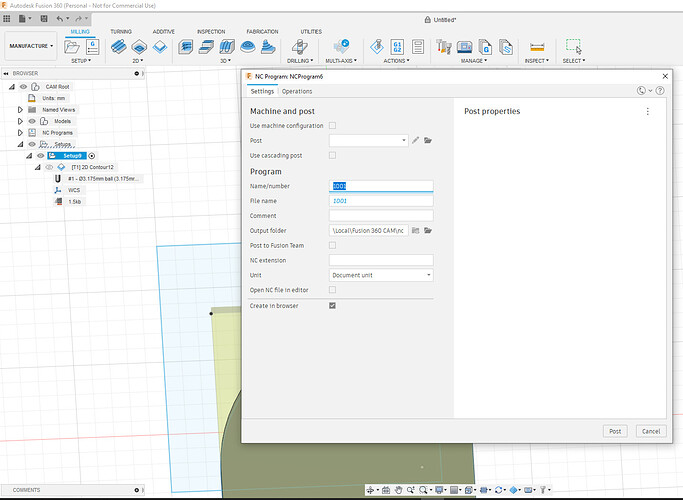Uncheck Create in browser checkbox
683x500 pixels.
coord(333,305)
